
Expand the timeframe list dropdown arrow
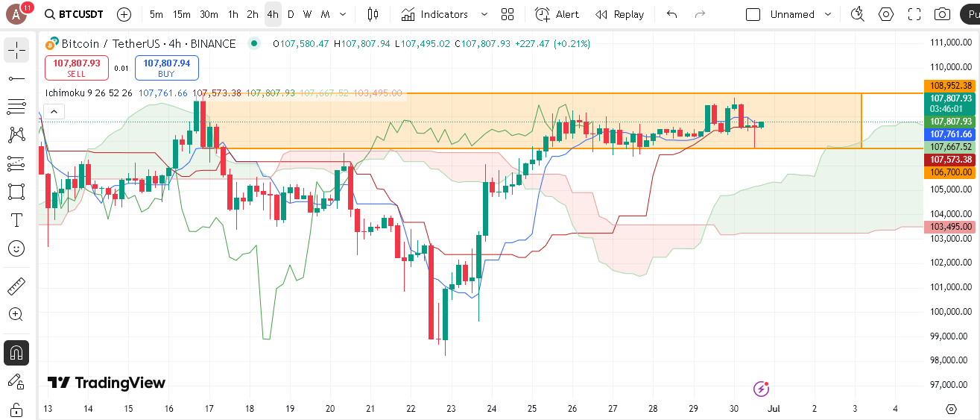click(x=342, y=14)
